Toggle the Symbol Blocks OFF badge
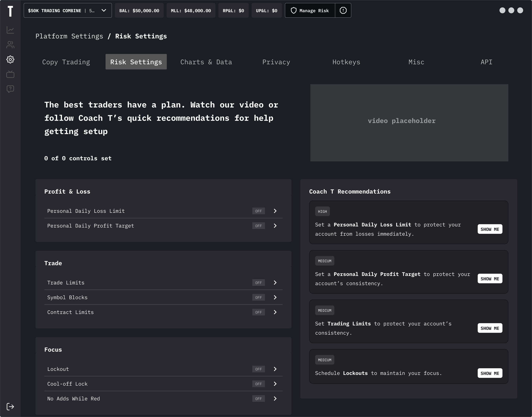Viewport: 532px width, 417px height. (258, 297)
